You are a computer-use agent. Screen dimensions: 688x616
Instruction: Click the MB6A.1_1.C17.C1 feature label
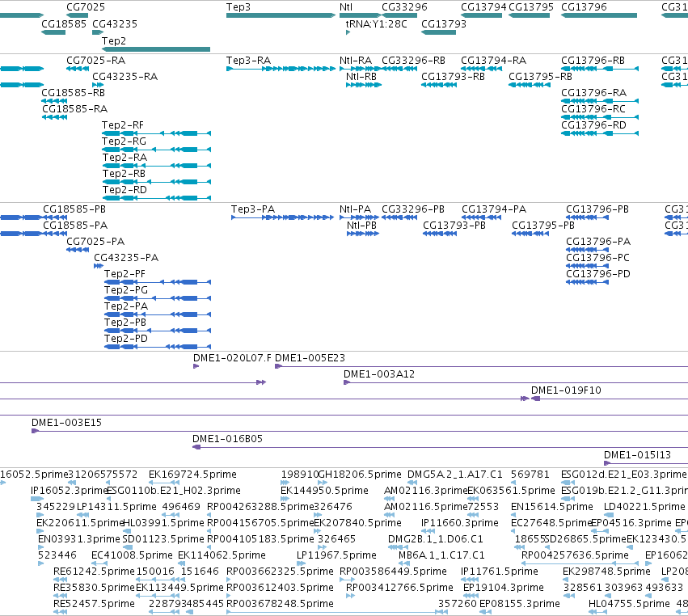click(441, 555)
